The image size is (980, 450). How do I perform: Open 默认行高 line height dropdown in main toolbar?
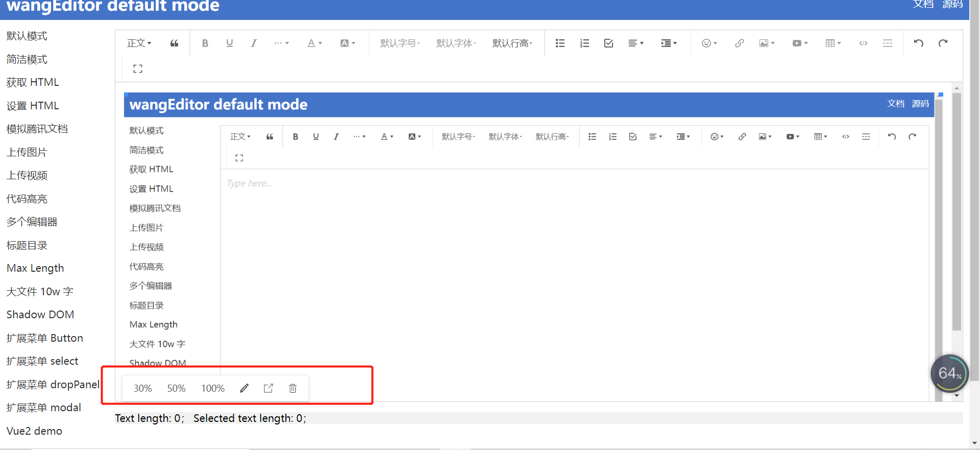(512, 43)
